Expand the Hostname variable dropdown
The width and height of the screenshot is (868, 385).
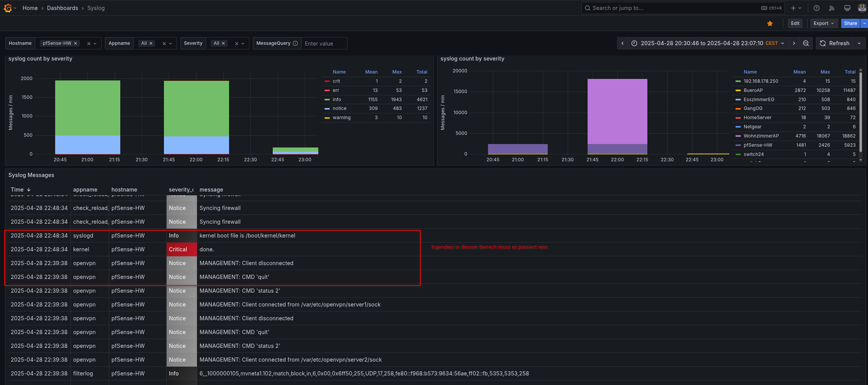(95, 44)
